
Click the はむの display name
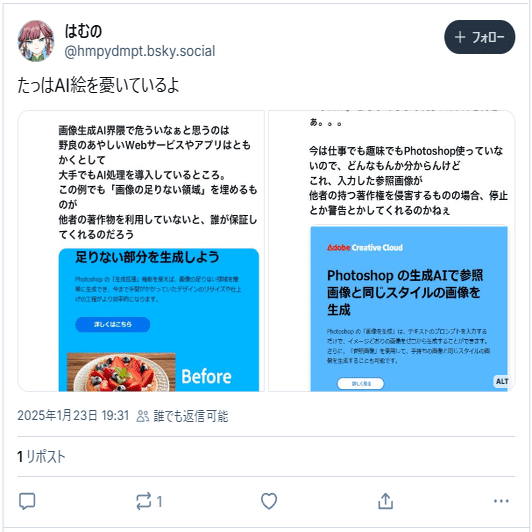(x=83, y=31)
